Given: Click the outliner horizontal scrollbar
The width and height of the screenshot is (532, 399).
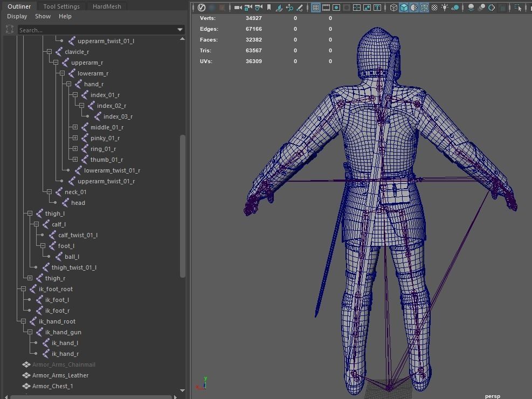Looking at the screenshot, I should coord(91,397).
